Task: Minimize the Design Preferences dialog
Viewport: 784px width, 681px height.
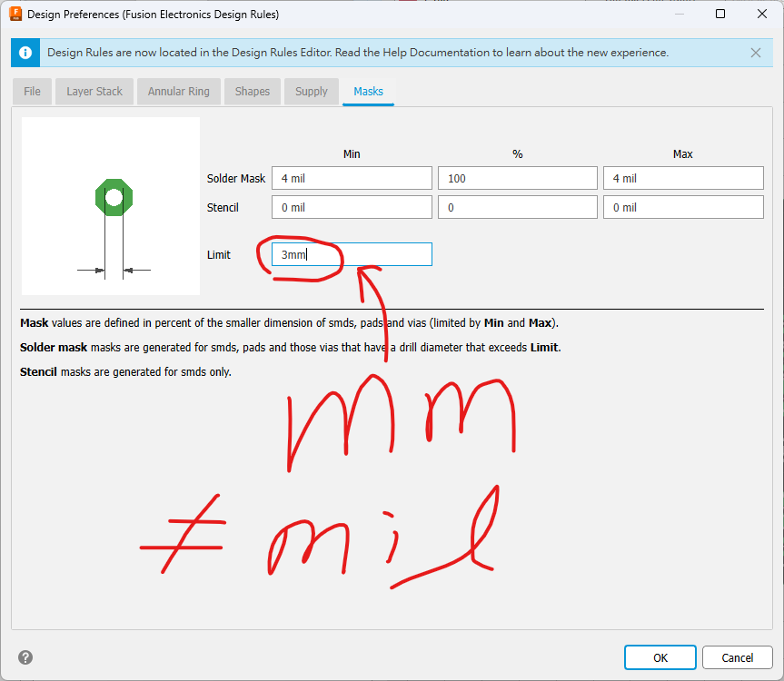Action: [678, 15]
